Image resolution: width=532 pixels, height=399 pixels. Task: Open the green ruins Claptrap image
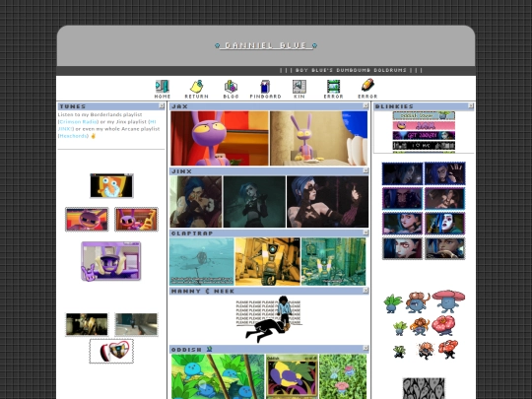[x=334, y=262]
